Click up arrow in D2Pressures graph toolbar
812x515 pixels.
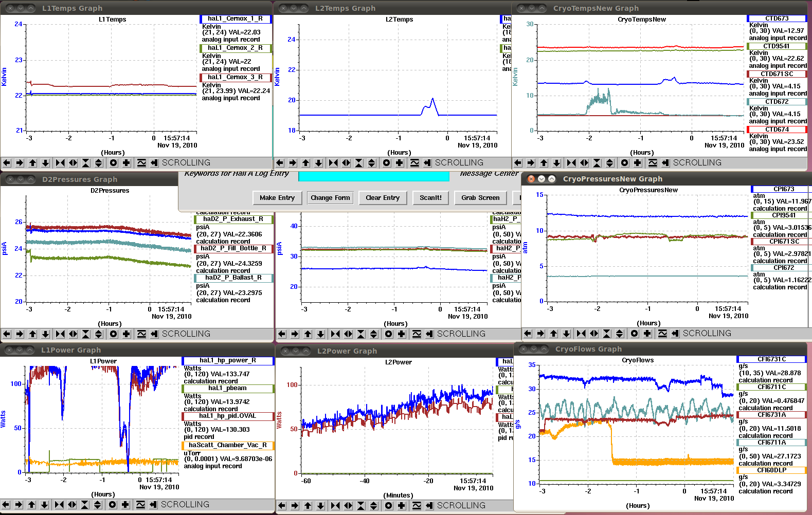[x=32, y=334]
